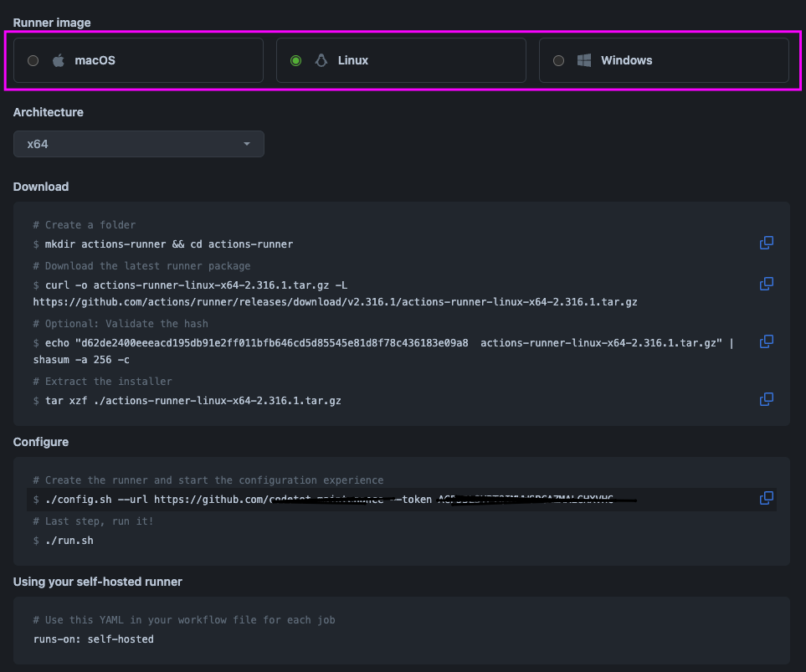The width and height of the screenshot is (806, 672).
Task: Click the redacted token area in config.sh line
Action: coord(536,498)
